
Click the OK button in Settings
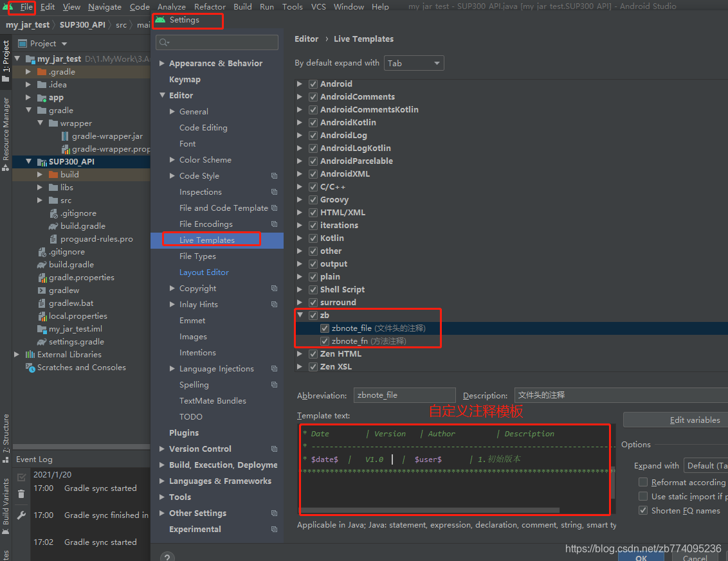tap(641, 557)
